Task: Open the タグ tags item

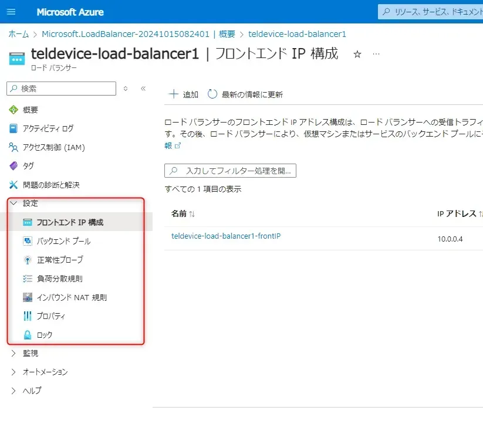Action: (x=28, y=166)
